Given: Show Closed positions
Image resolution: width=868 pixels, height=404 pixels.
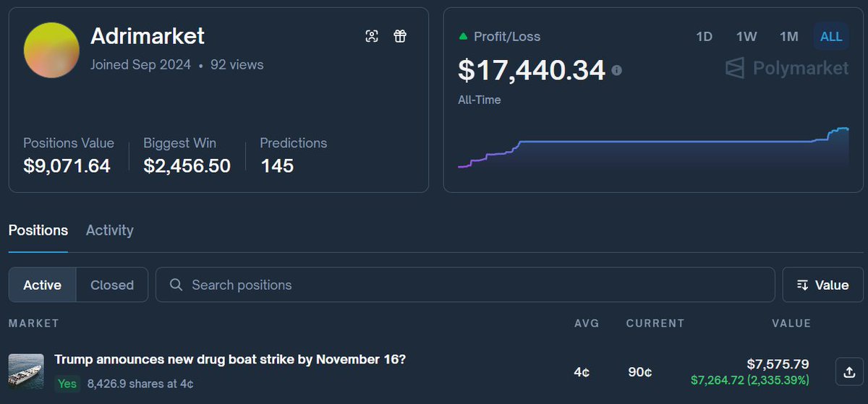Looking at the screenshot, I should (x=112, y=285).
